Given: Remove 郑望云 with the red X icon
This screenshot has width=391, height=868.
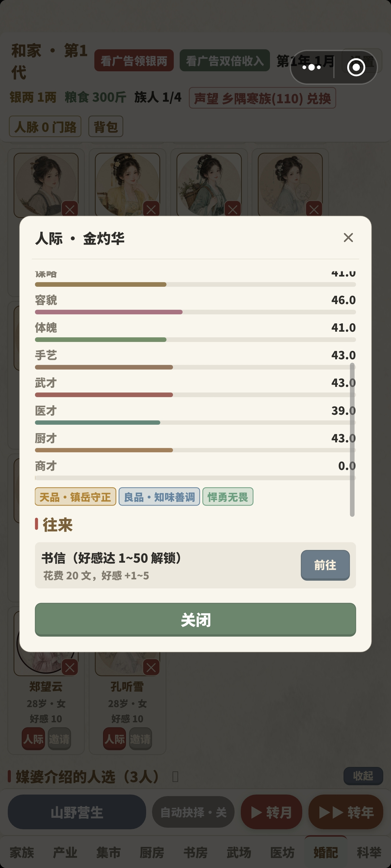Looking at the screenshot, I should (x=70, y=667).
